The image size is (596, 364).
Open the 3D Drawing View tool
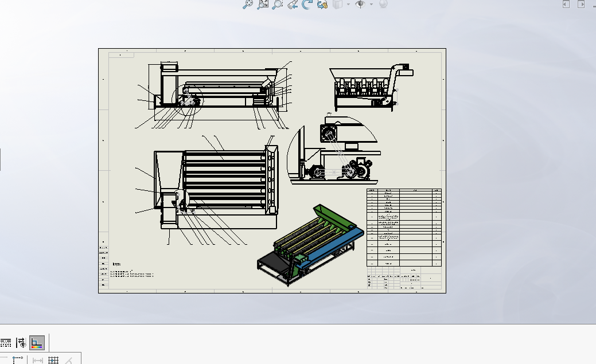[322, 4]
